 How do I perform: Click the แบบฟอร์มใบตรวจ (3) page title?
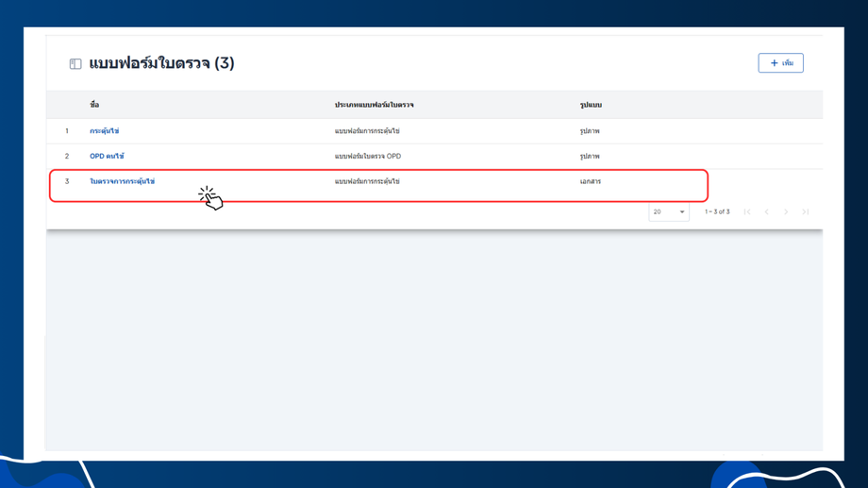coord(161,63)
